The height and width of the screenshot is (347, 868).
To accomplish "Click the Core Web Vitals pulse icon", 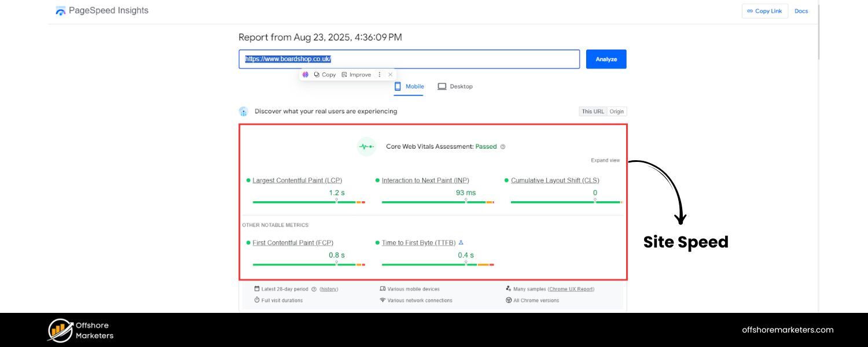I will click(366, 146).
